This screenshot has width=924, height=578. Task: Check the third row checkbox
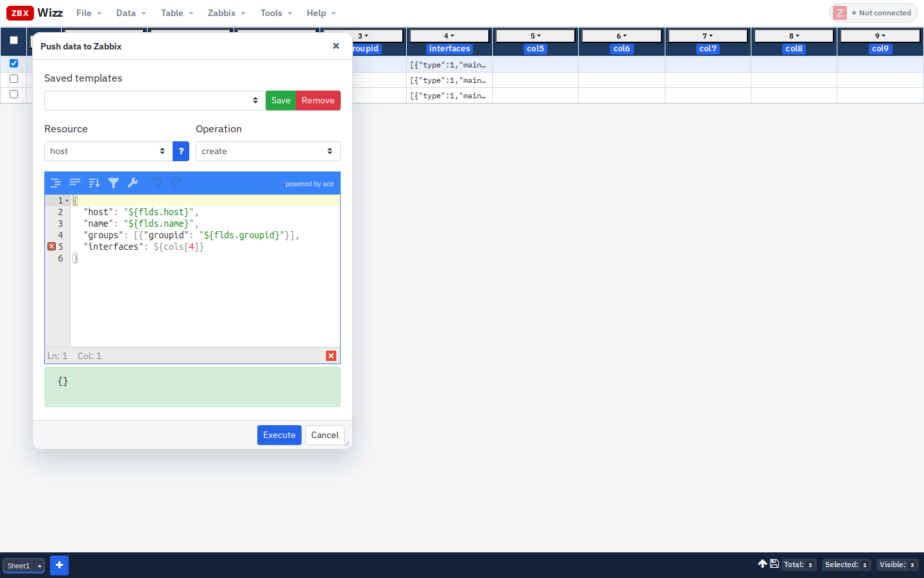13,94
